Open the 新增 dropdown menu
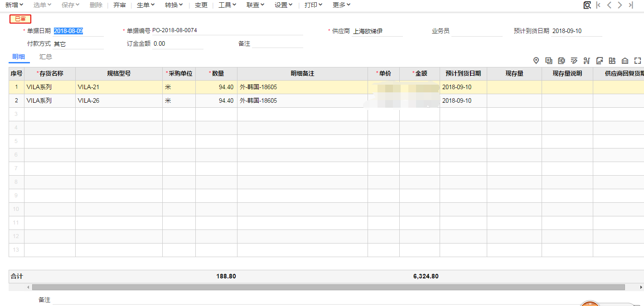 [14, 5]
